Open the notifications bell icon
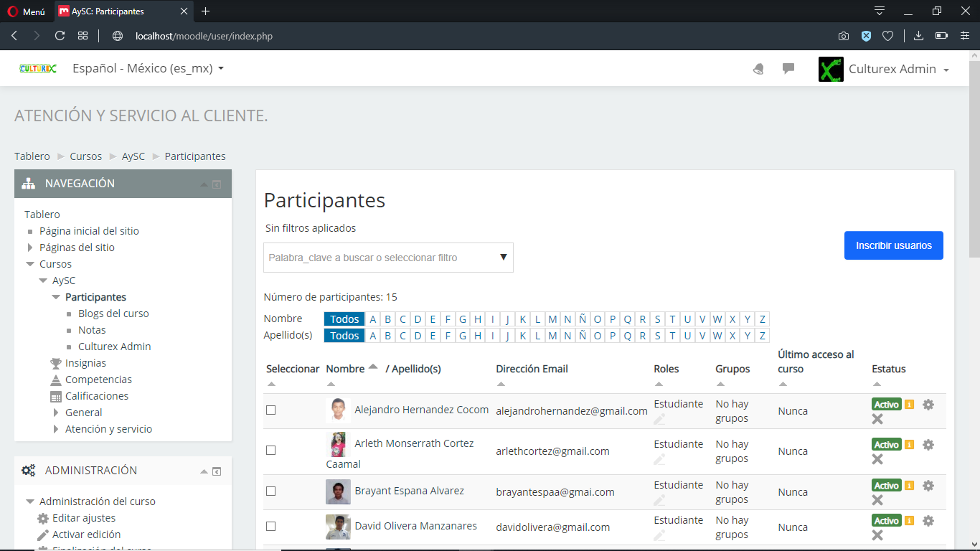Screen dimensions: 980x551 pos(758,69)
